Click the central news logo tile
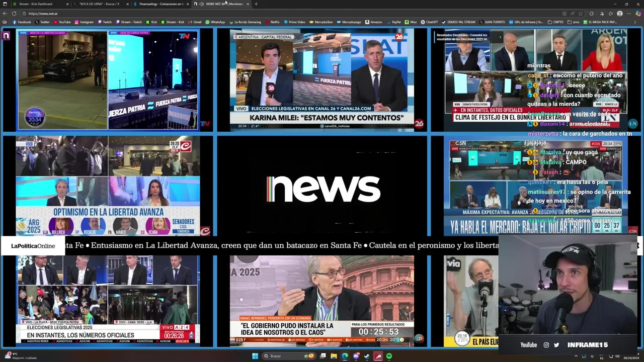Viewport: 644px width, 362px height. 322,186
